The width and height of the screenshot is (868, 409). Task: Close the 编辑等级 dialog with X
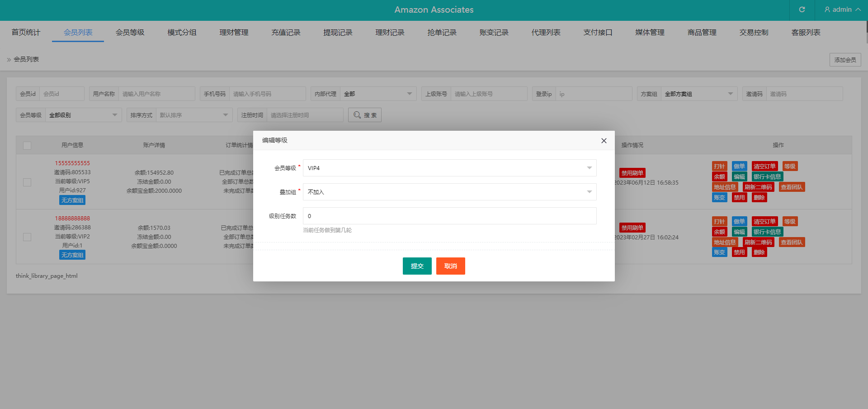[x=604, y=141]
